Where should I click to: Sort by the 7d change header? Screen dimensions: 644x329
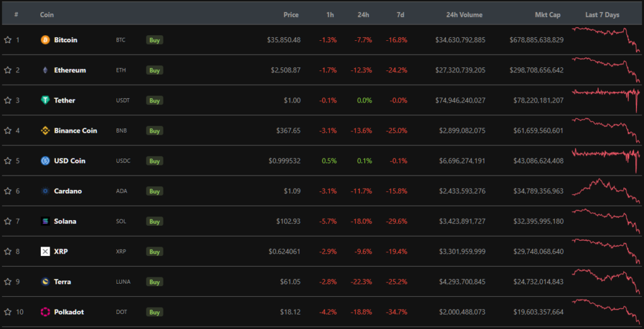(401, 14)
